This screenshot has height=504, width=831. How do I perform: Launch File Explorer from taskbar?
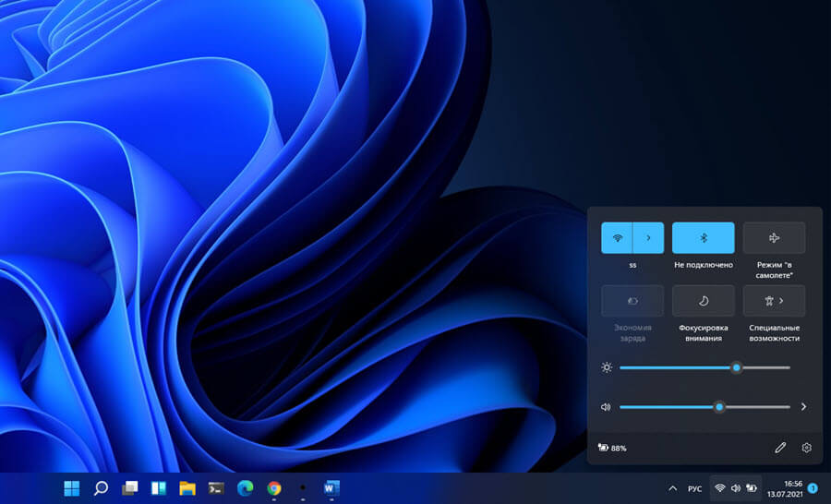[x=187, y=488]
